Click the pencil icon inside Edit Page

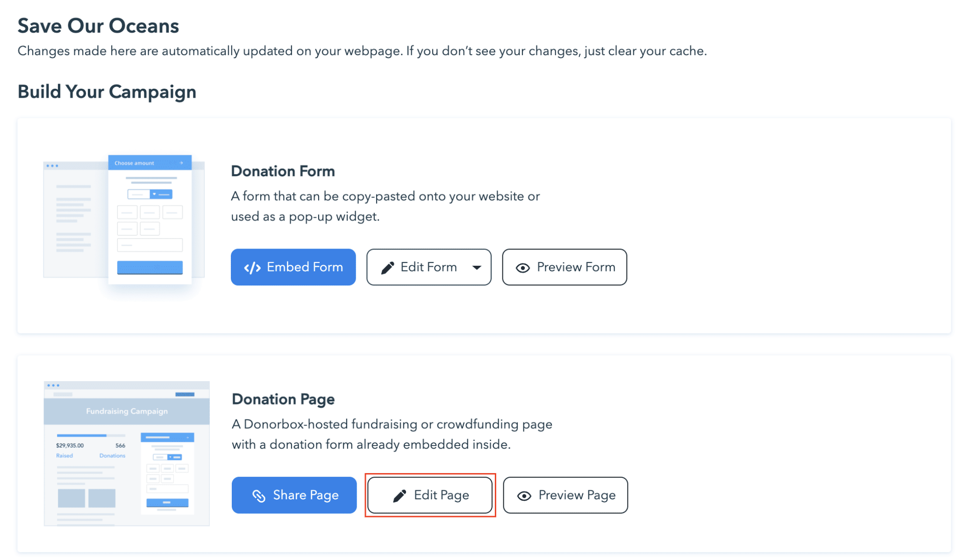[400, 495]
